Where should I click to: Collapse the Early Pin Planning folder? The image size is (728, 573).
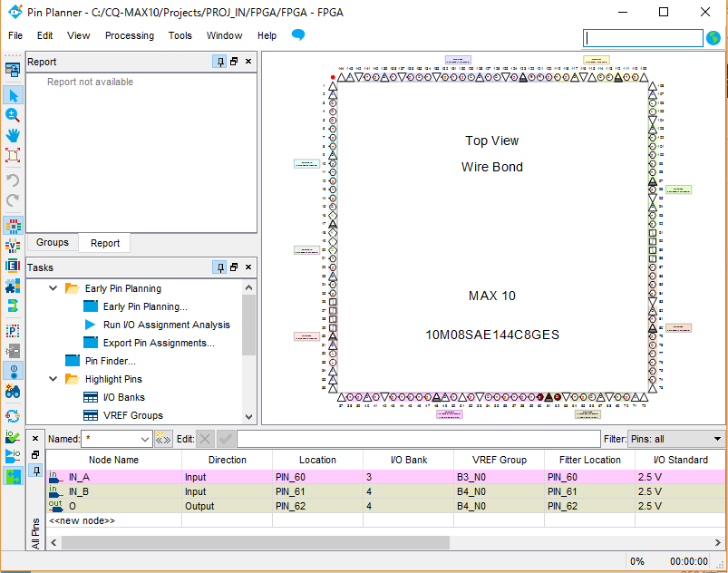(x=53, y=288)
